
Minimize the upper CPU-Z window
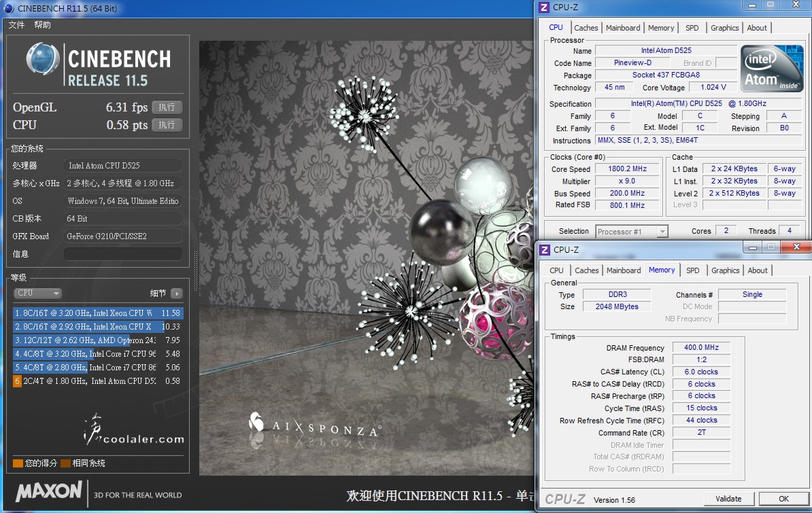[752, 5]
